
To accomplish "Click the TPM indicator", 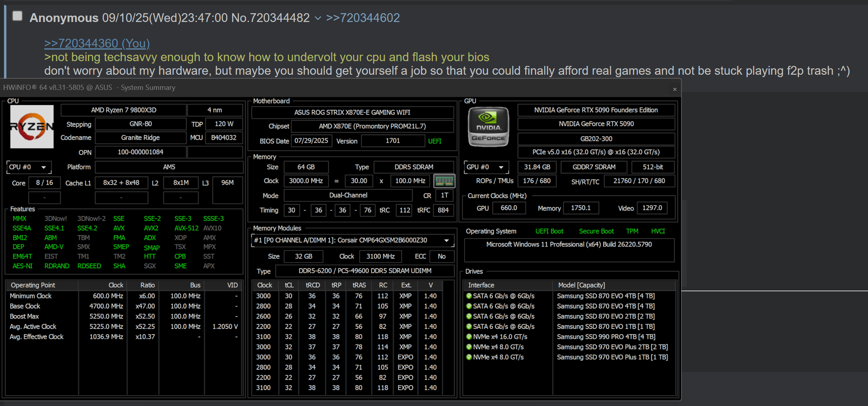I will tap(632, 231).
